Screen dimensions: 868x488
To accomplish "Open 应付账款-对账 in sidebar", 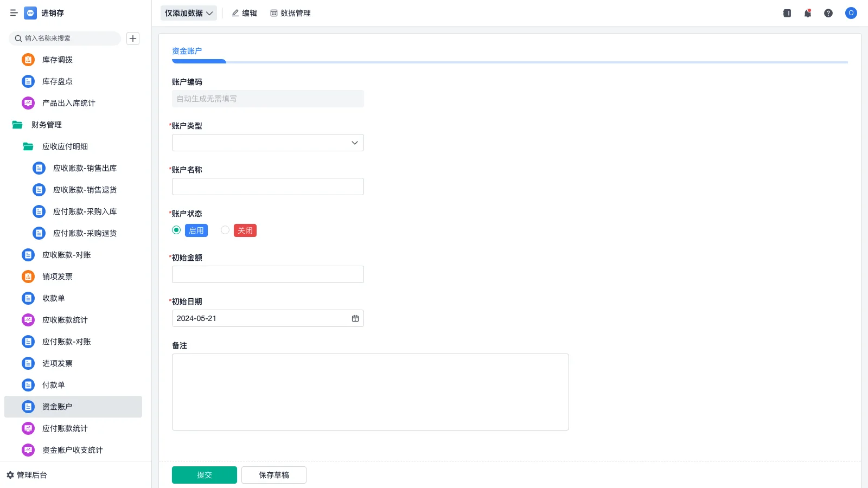I will 73,342.
